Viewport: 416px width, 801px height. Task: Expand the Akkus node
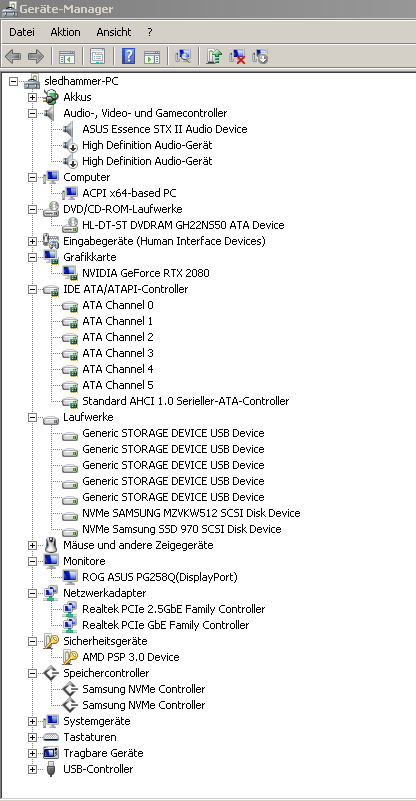pyautogui.click(x=33, y=97)
